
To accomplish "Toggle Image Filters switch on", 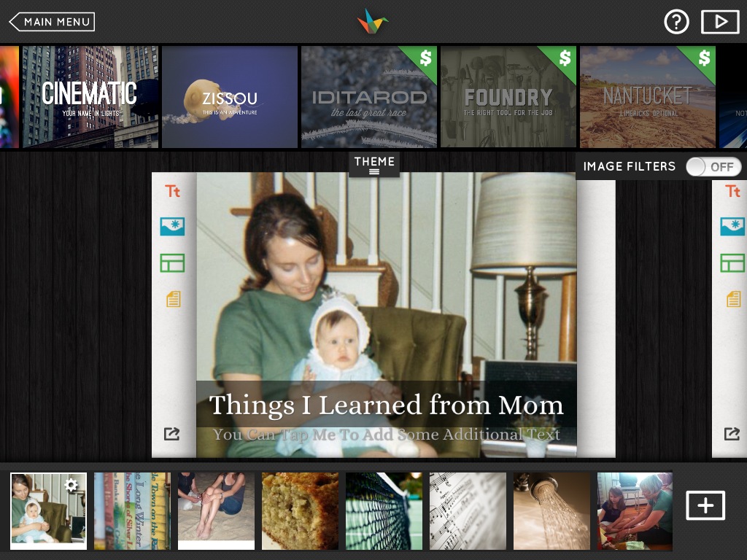I will click(713, 167).
